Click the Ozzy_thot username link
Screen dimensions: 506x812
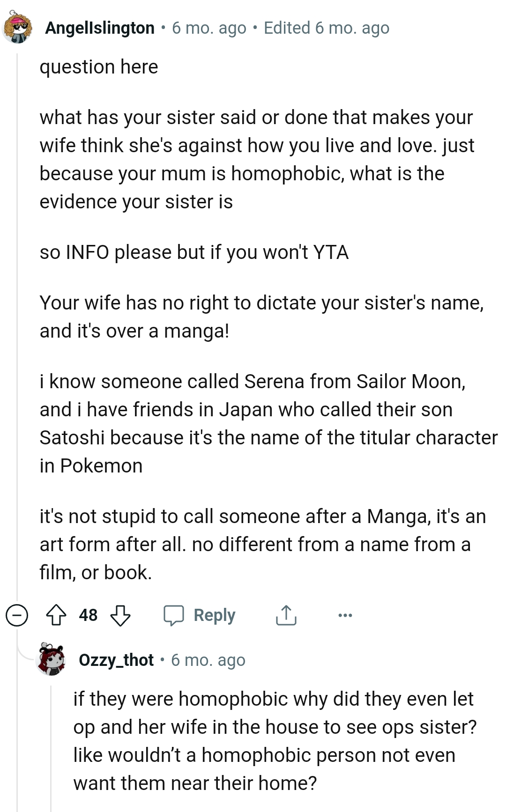tap(115, 659)
